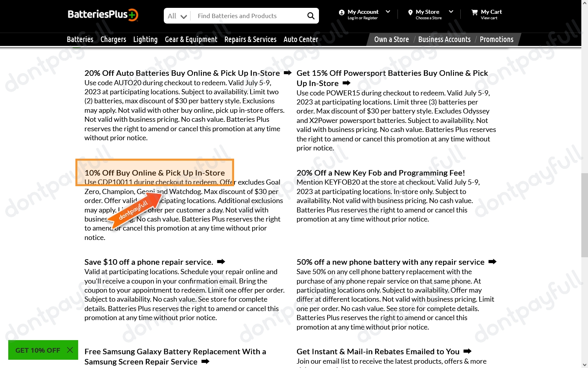Open the Repairs & Services menu
This screenshot has height=368, width=588.
click(x=250, y=39)
